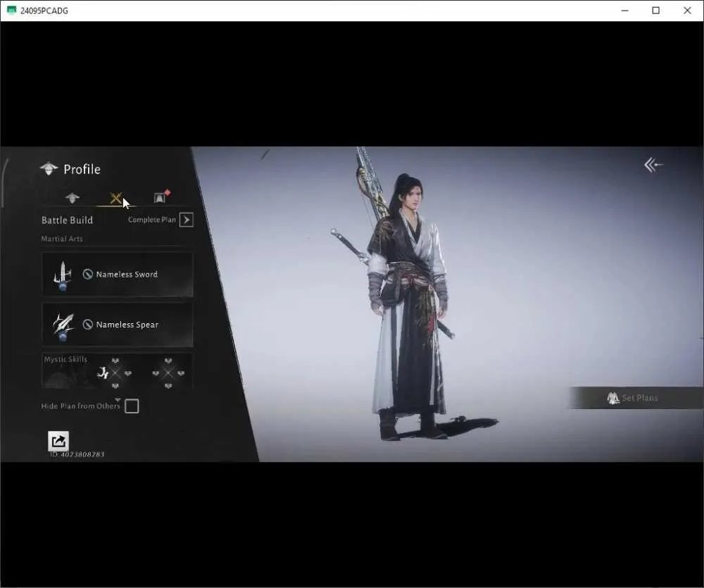Click the 24095PCADG app icon in title bar

[x=11, y=11]
